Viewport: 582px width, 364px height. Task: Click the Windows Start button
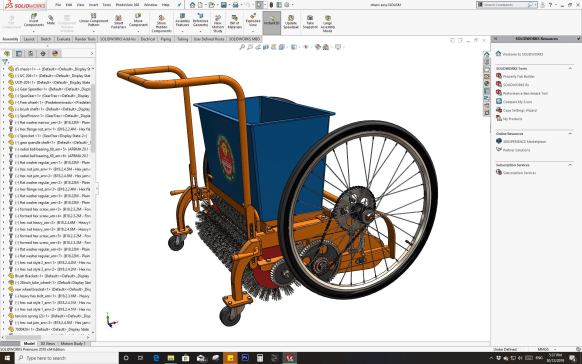pos(7,358)
